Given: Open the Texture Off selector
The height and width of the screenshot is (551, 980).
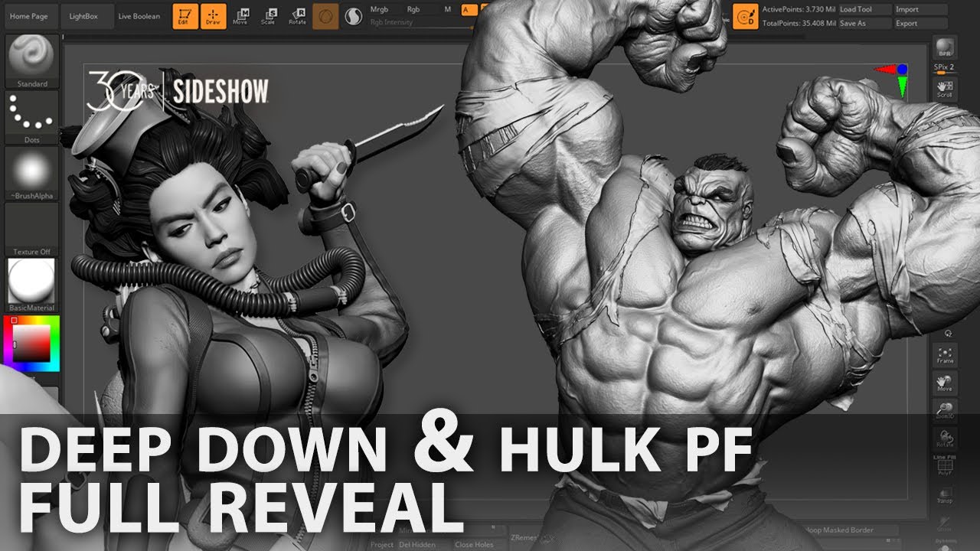Looking at the screenshot, I should 31,229.
